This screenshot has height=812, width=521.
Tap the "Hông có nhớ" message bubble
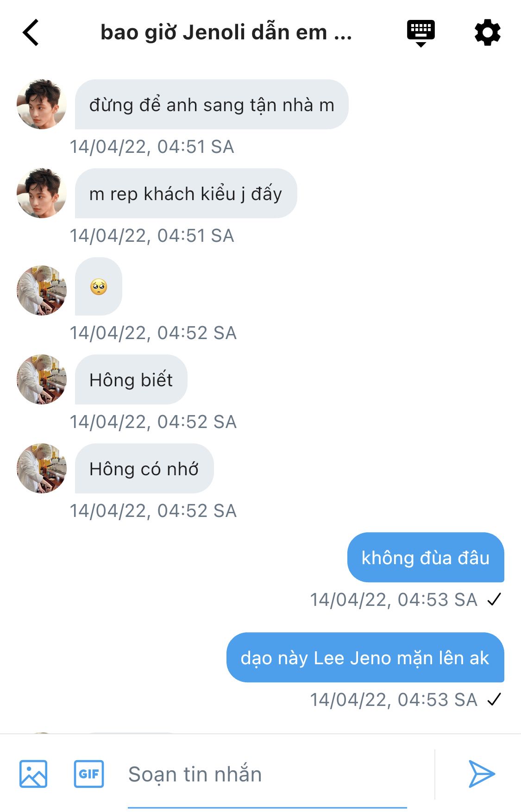(144, 469)
